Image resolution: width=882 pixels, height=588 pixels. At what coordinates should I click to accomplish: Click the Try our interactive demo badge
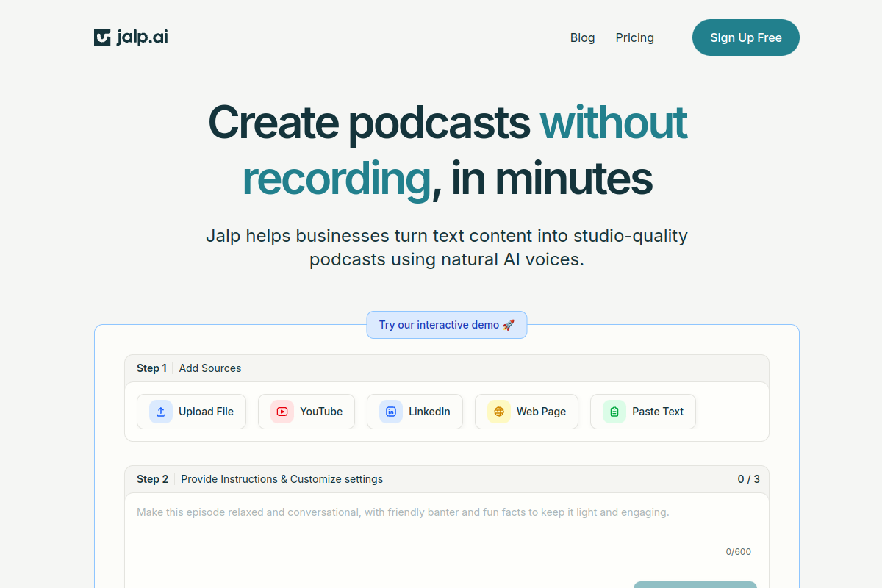coord(447,325)
